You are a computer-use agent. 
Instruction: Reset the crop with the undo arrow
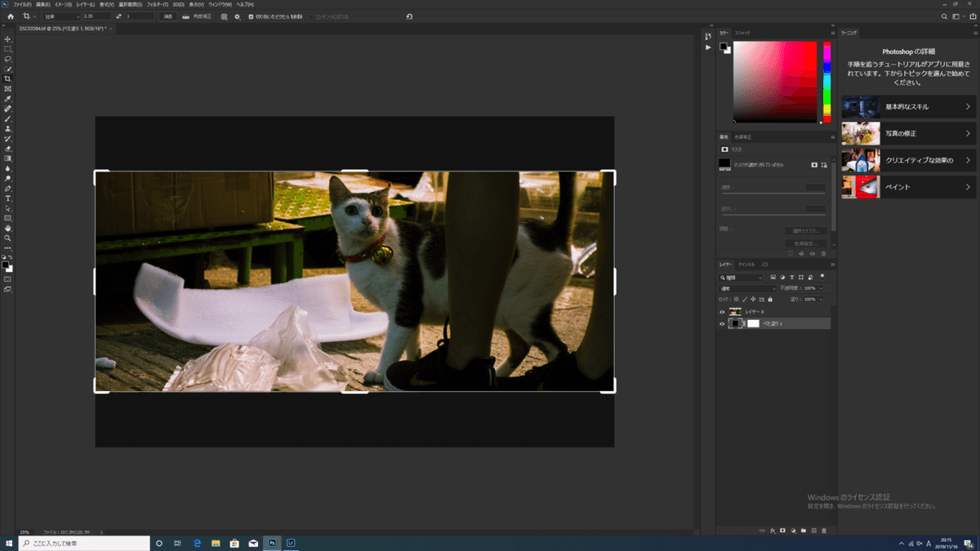(409, 16)
